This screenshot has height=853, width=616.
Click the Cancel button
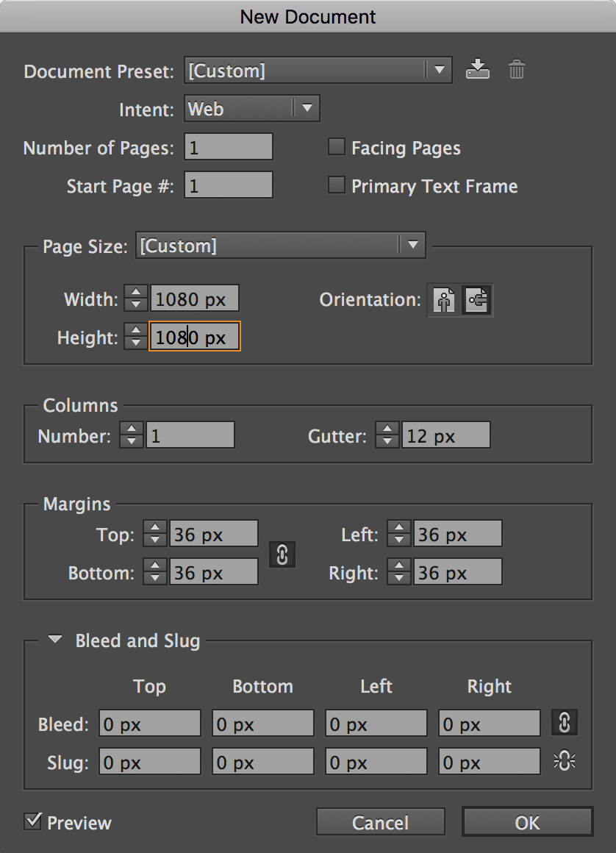click(380, 822)
